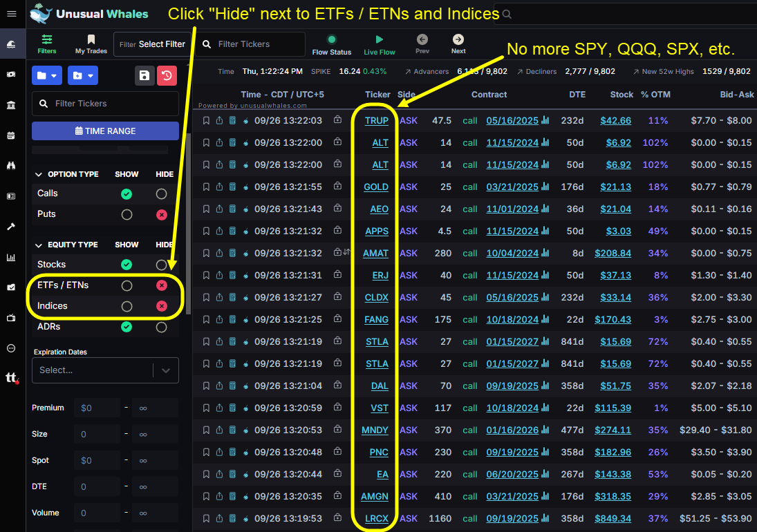757x532 pixels.
Task: Open the whale flow sidebar icon
Action: 11,44
